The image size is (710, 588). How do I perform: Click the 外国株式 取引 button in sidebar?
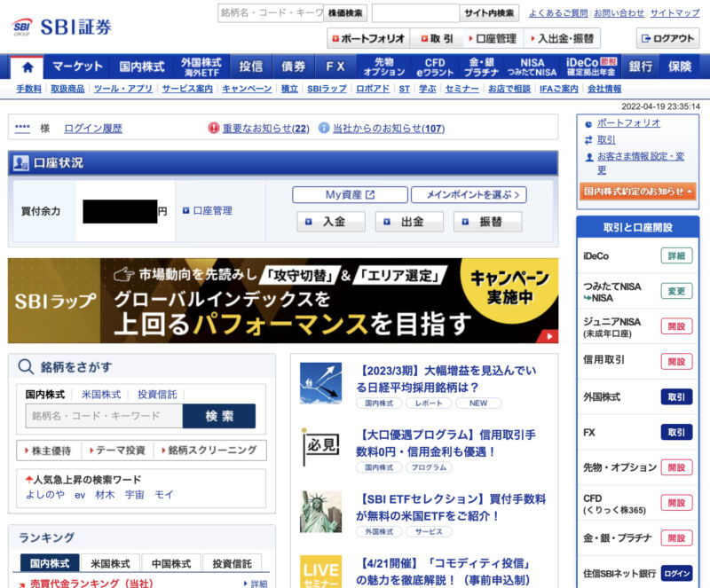tap(676, 397)
